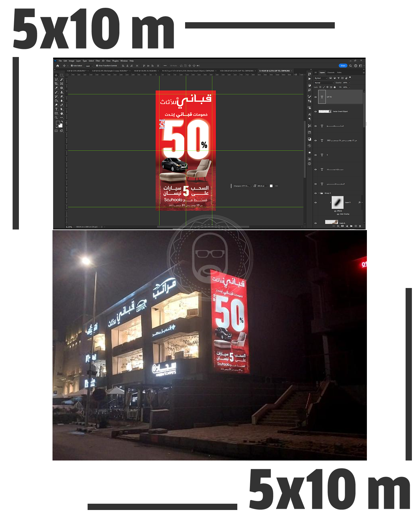The height and width of the screenshot is (516, 420).
Task: Click more options on floating type bar
Action: coord(277,186)
